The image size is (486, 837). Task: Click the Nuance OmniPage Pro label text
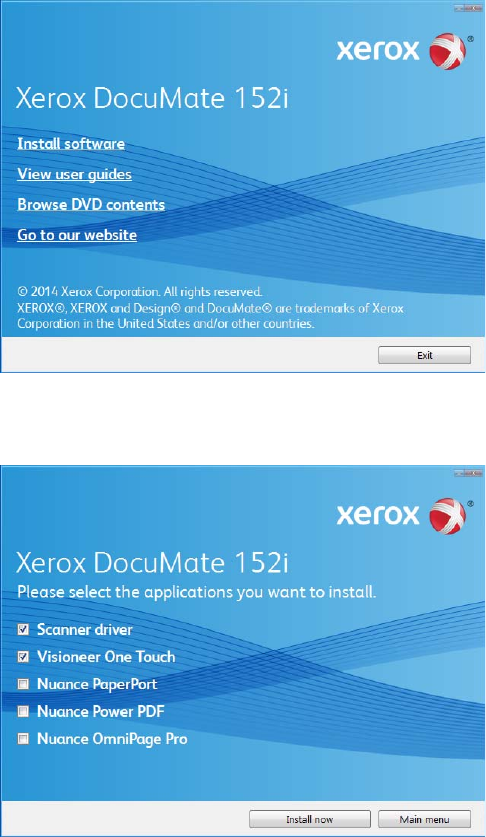point(112,739)
